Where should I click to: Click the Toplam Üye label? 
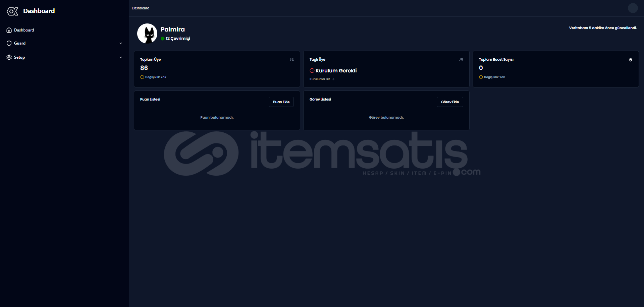(150, 60)
